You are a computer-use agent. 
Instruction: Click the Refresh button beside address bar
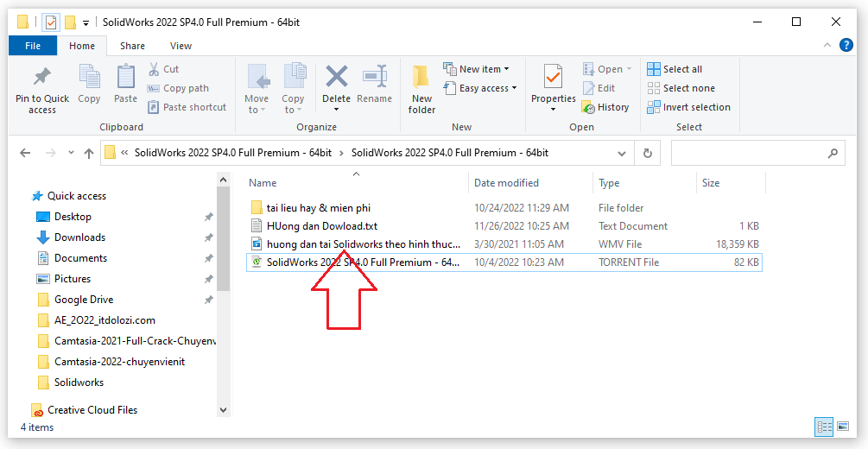[647, 154]
